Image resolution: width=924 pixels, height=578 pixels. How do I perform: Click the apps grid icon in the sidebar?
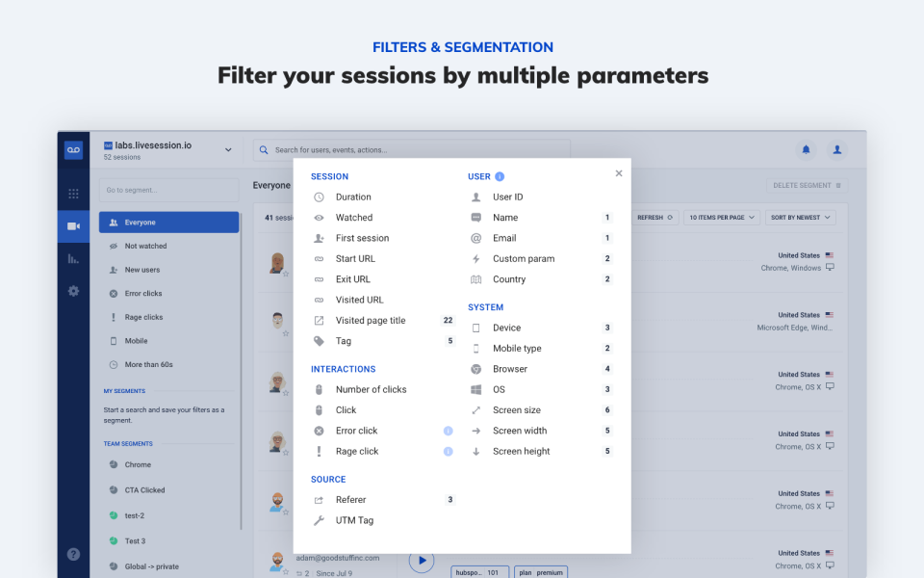click(x=73, y=193)
